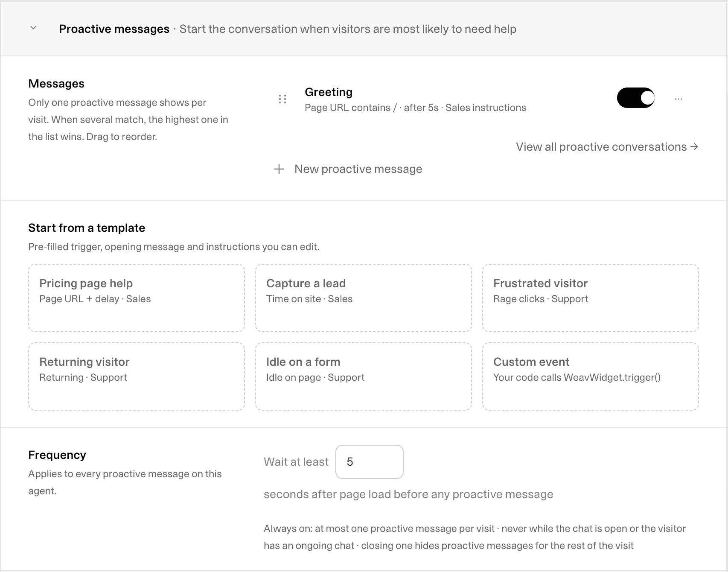This screenshot has width=728, height=572.
Task: Click the plus icon for new message
Action: click(x=279, y=169)
